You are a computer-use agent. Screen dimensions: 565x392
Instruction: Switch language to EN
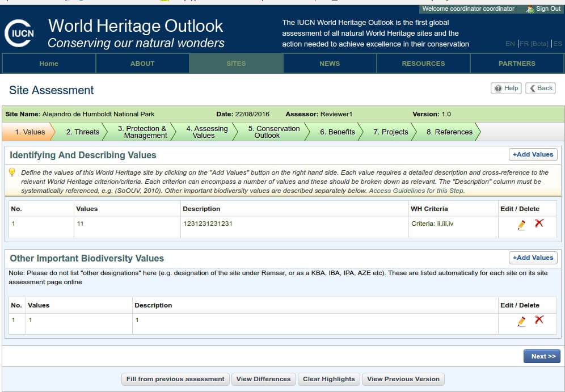coord(510,44)
